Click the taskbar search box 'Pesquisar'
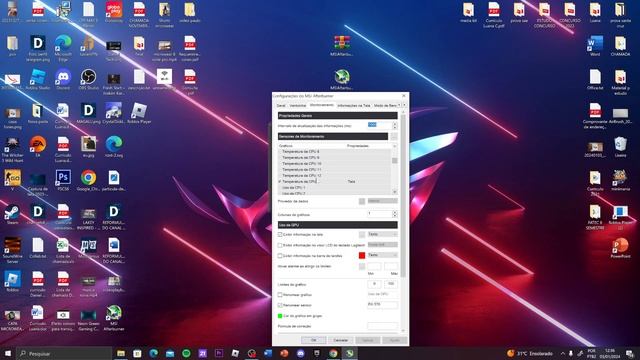 (64, 353)
